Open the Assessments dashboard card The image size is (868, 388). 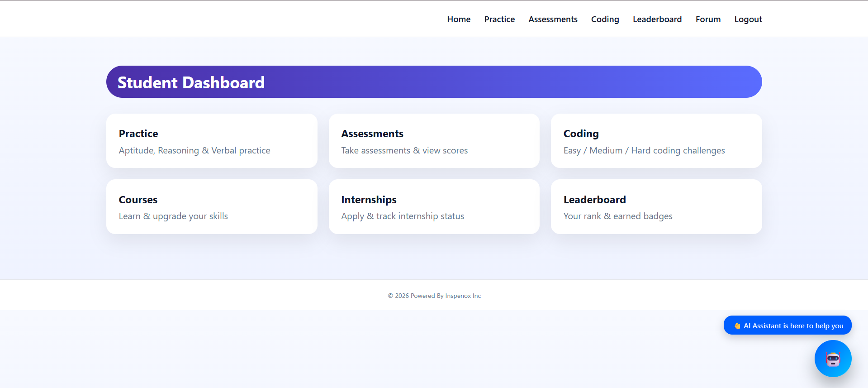(434, 141)
